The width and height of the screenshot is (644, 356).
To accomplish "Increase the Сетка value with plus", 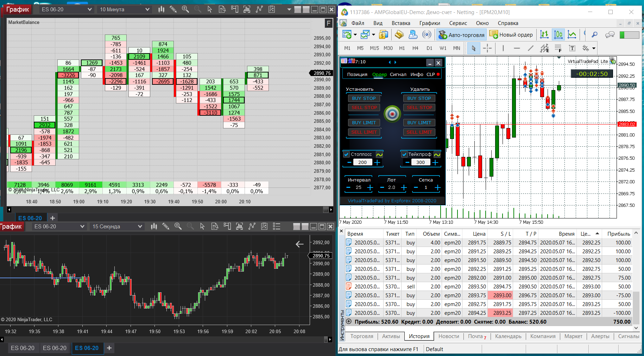I will coord(437,187).
